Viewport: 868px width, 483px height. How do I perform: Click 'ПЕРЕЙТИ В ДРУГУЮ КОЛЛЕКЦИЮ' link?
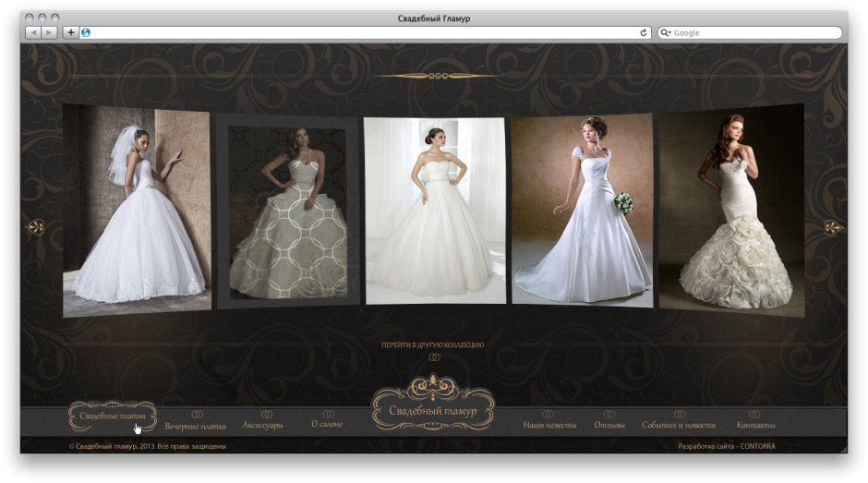coord(433,344)
